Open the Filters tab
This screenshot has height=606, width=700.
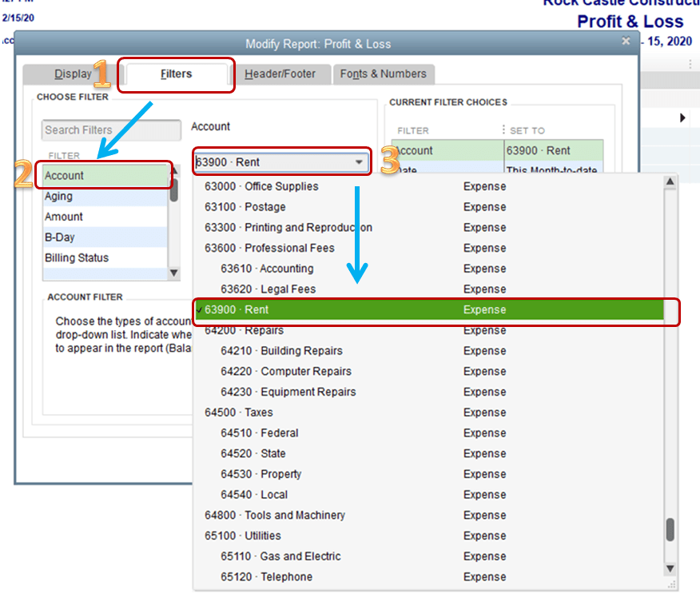176,74
